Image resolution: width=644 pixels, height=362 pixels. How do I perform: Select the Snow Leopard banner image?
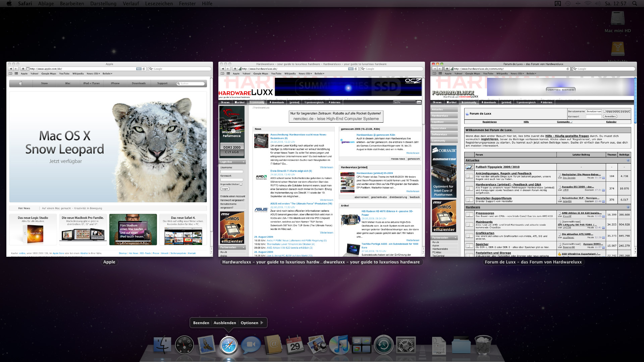(108, 147)
